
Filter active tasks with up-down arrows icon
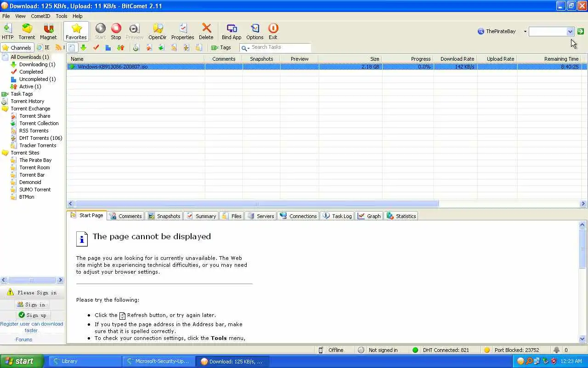coord(120,47)
